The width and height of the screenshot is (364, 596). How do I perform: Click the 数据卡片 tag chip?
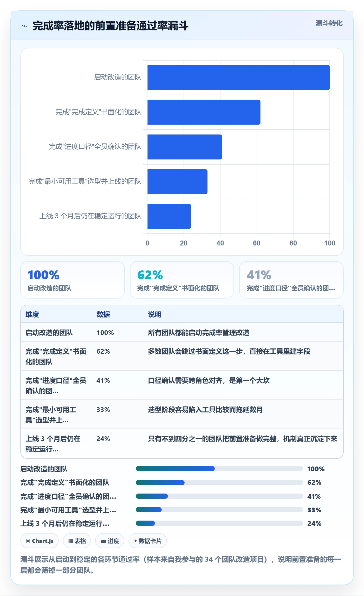click(148, 541)
